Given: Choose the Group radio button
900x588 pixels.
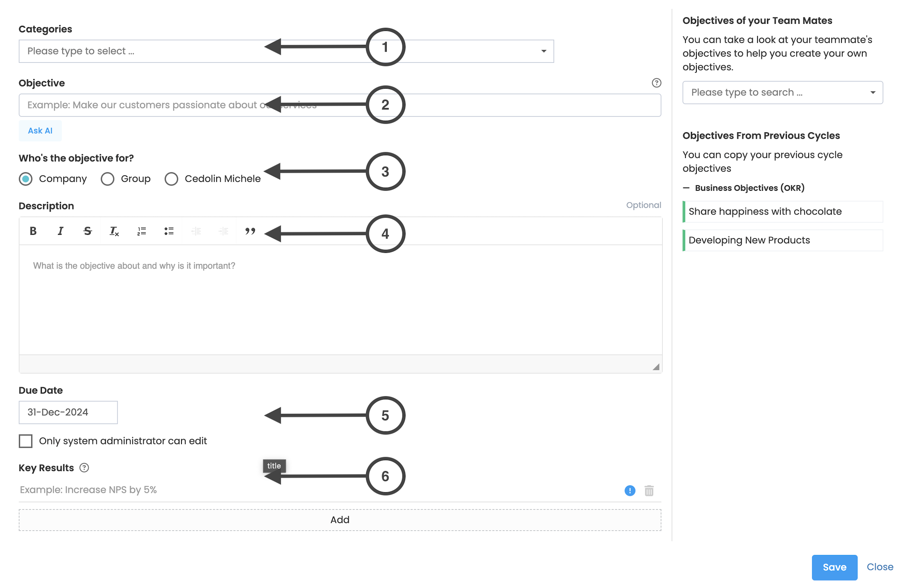Looking at the screenshot, I should 107,179.
